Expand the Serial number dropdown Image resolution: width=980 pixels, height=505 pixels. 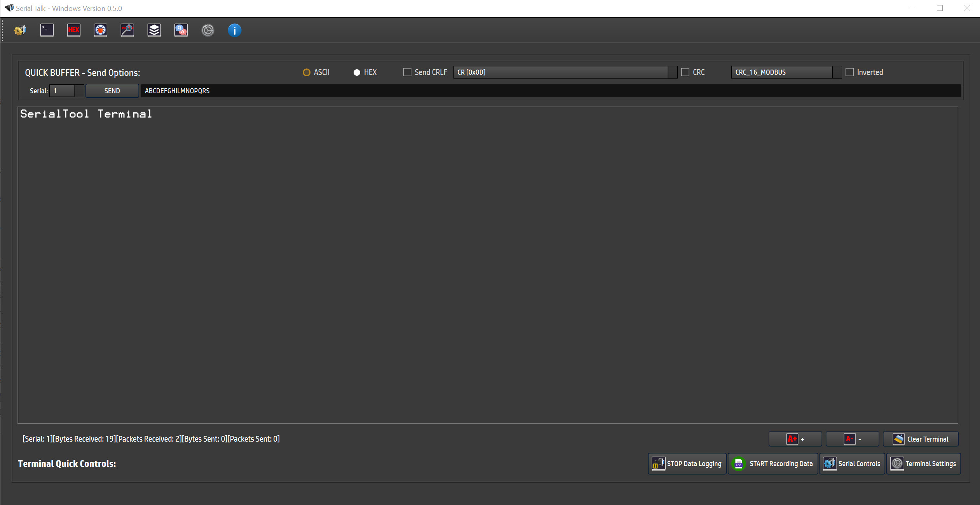pos(79,91)
